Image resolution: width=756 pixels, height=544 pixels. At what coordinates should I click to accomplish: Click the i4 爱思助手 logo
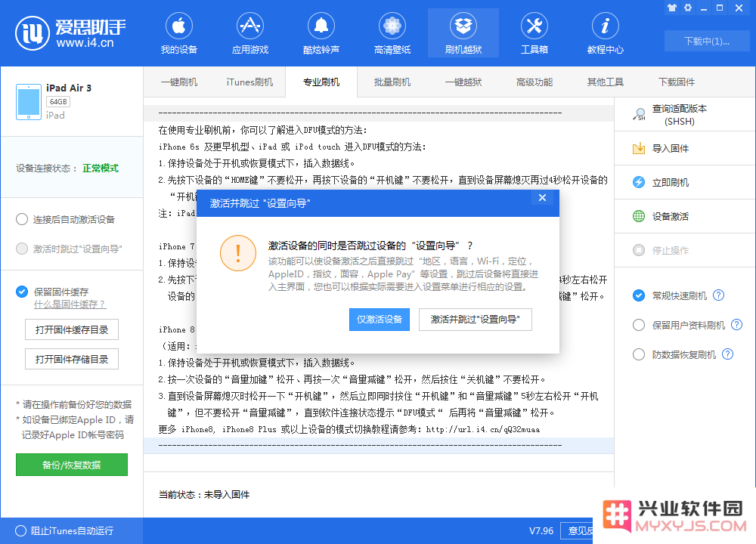coord(71,33)
